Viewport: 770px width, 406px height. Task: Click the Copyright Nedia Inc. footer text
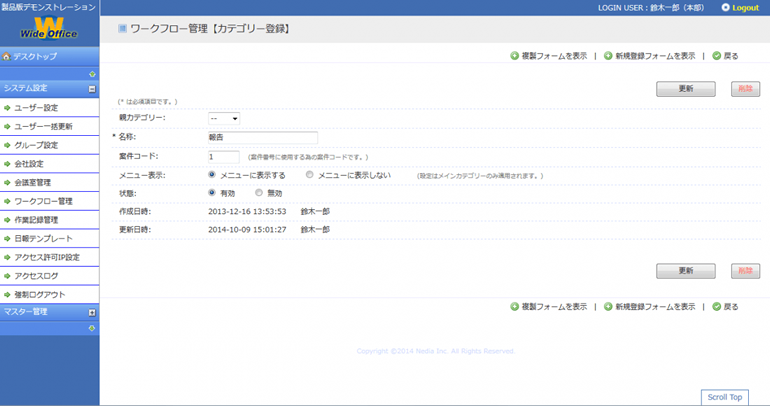point(436,351)
